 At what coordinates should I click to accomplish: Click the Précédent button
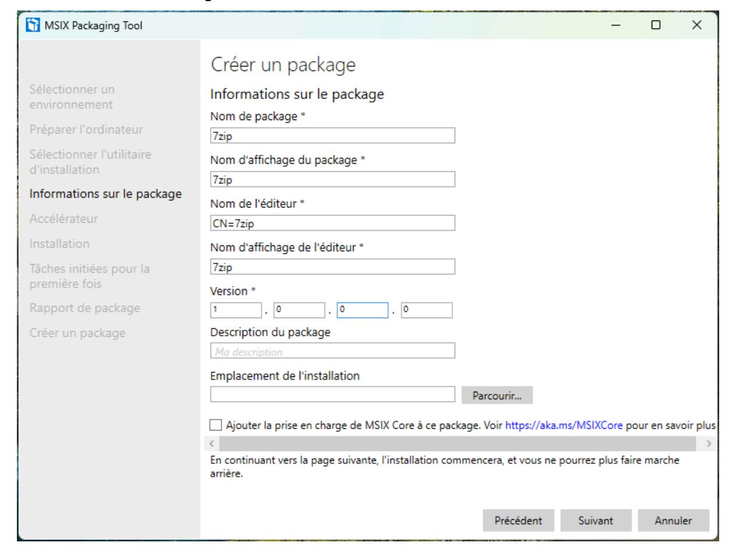[518, 520]
